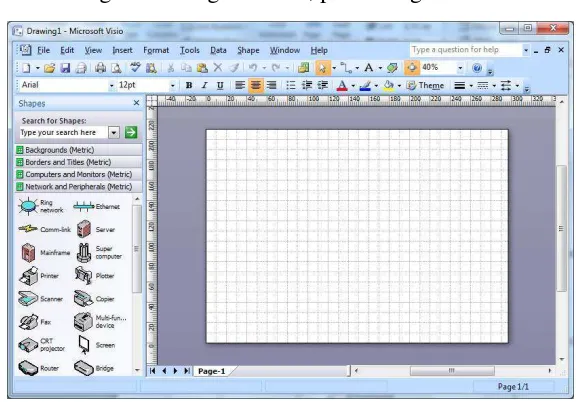Open Print Preview icon
Viewport: 576px width, 402px height.
tap(116, 68)
